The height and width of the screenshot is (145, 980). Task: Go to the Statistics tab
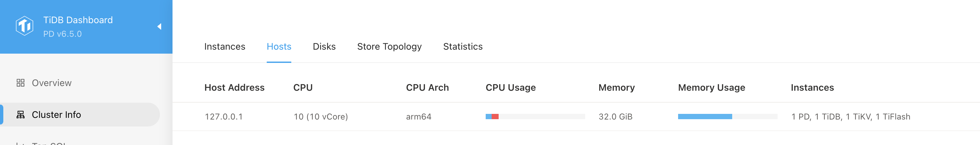[x=462, y=47]
